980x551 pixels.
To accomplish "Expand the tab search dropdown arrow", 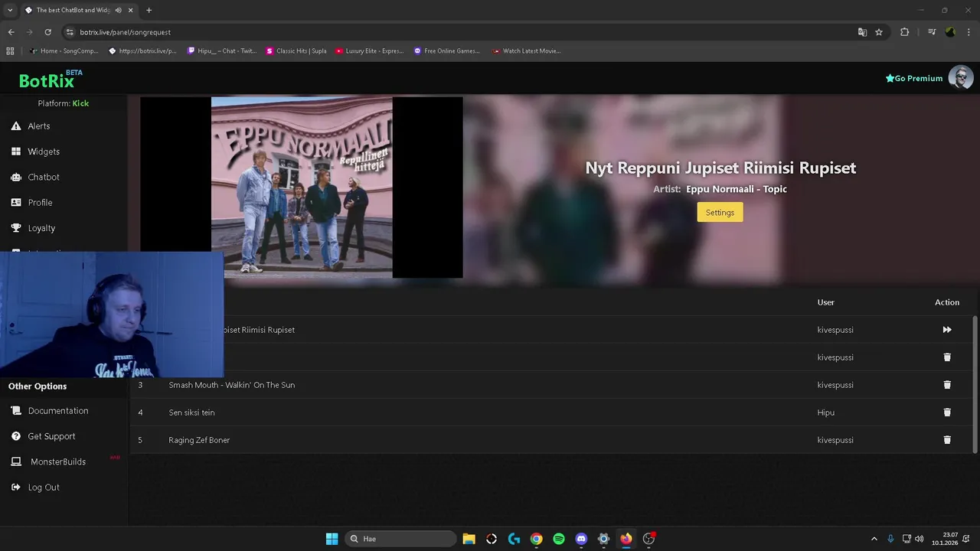I will click(x=10, y=10).
